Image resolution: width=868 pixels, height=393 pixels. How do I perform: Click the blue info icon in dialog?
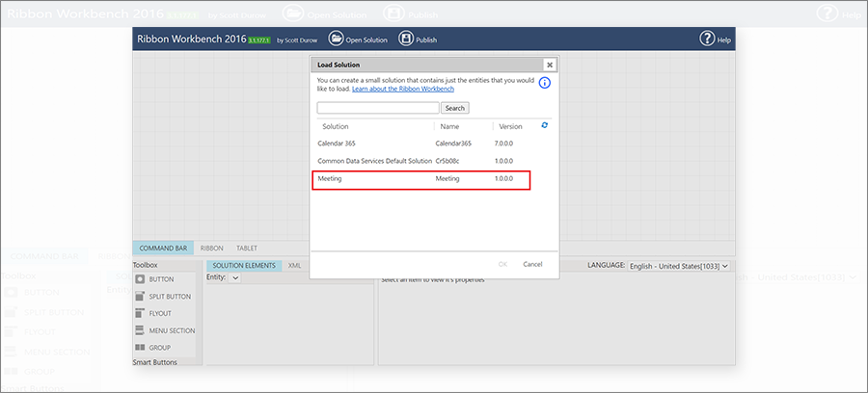pyautogui.click(x=545, y=83)
